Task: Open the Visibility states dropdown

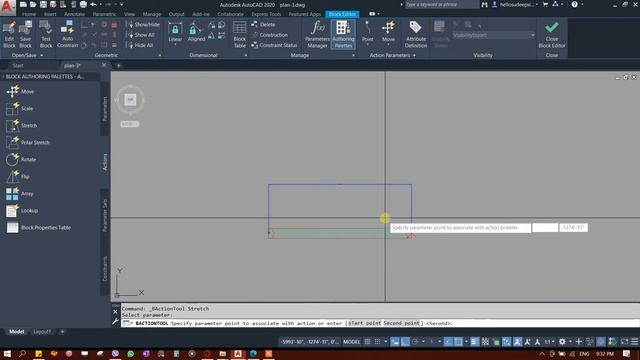Action: click(493, 36)
